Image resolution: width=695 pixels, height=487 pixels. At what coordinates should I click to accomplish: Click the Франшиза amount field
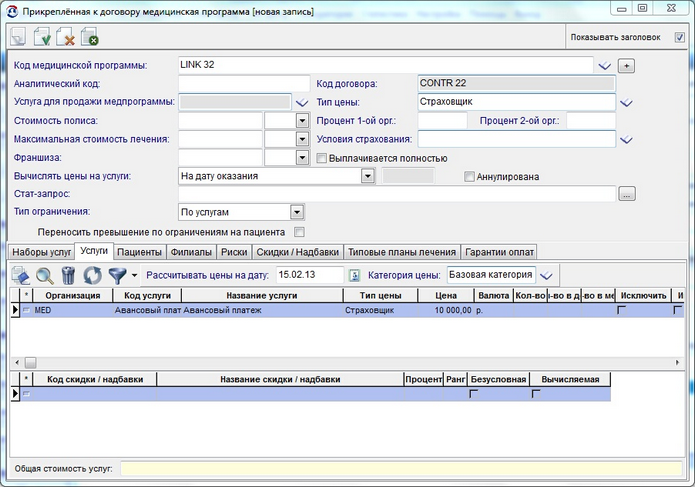220,158
